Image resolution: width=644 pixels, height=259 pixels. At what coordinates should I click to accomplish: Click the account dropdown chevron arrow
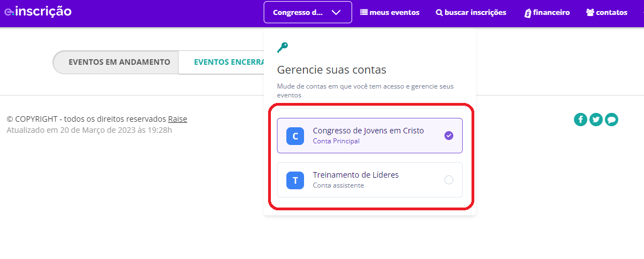(x=336, y=12)
